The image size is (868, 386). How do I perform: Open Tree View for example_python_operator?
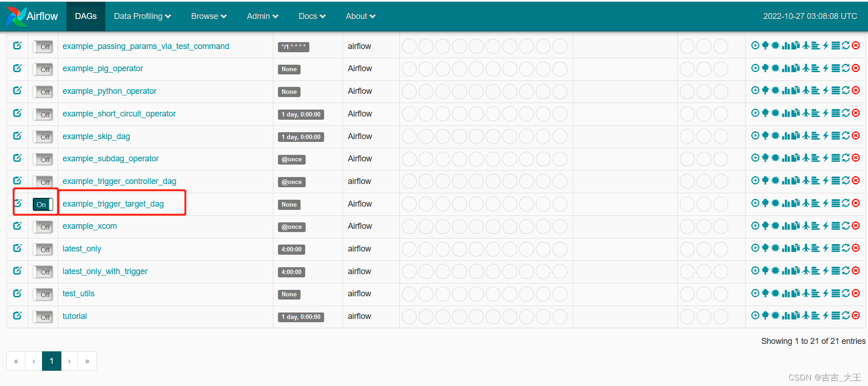[766, 90]
